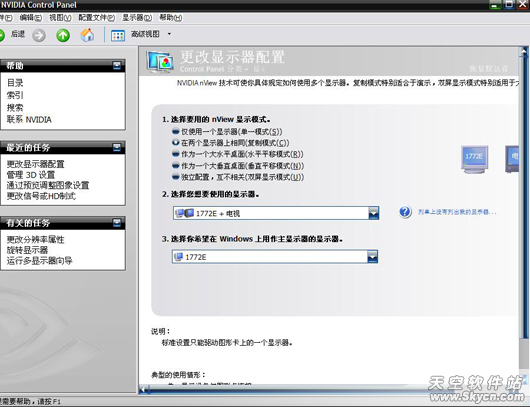Click 联系 NVIDIA link
The height and width of the screenshot is (407, 530).
(x=29, y=119)
